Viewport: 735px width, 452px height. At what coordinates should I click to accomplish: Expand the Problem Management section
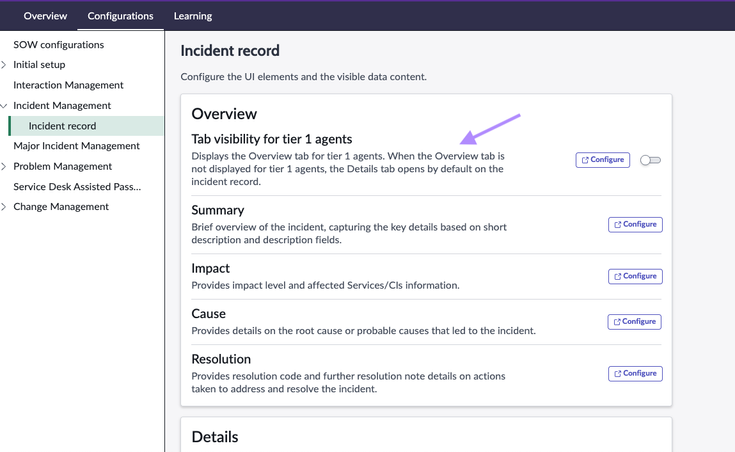[4, 167]
